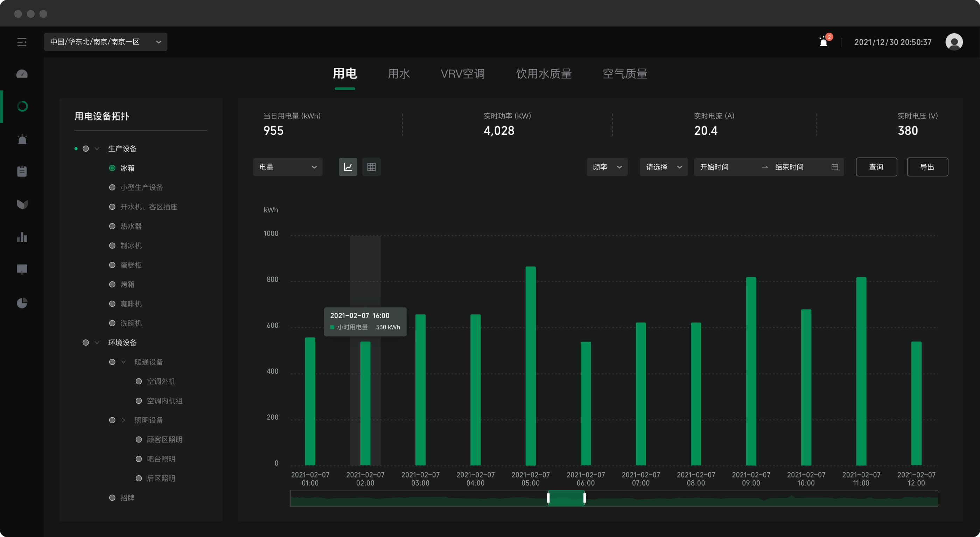Click the left handle of the chart range slider
This screenshot has height=537, width=980.
click(548, 498)
